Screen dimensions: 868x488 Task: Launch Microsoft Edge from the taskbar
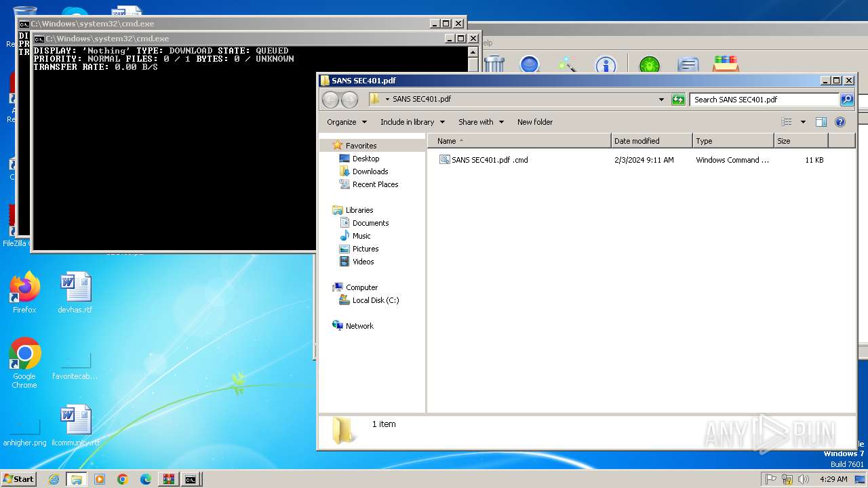click(146, 479)
